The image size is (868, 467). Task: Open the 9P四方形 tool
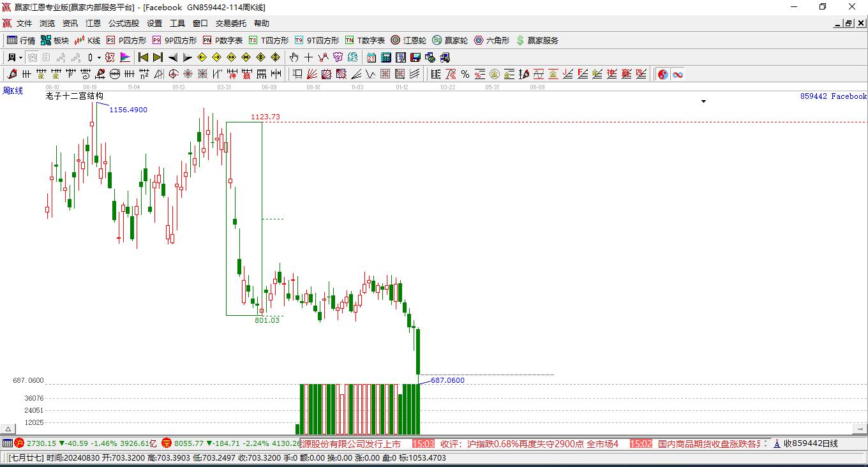[174, 40]
